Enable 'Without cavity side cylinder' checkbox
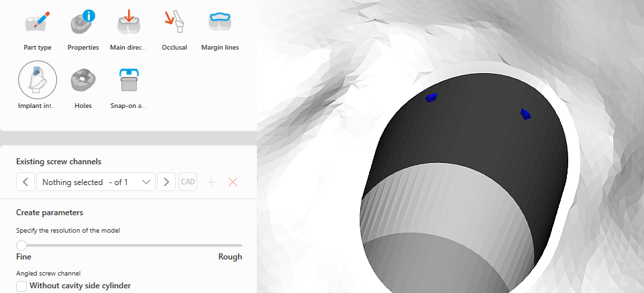Screen dimensions: 644x293 (x=21, y=286)
